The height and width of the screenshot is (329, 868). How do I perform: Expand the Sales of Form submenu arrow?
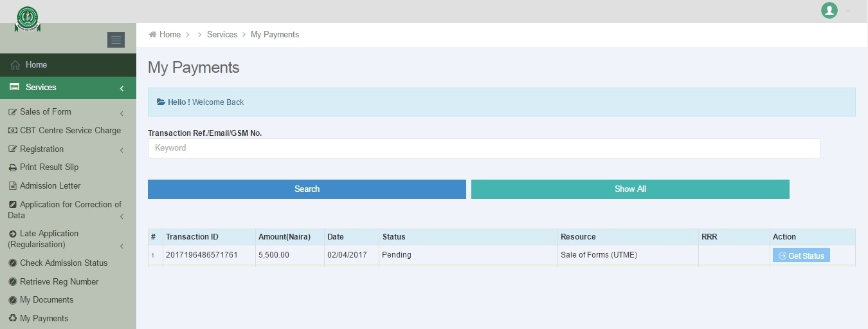122,114
